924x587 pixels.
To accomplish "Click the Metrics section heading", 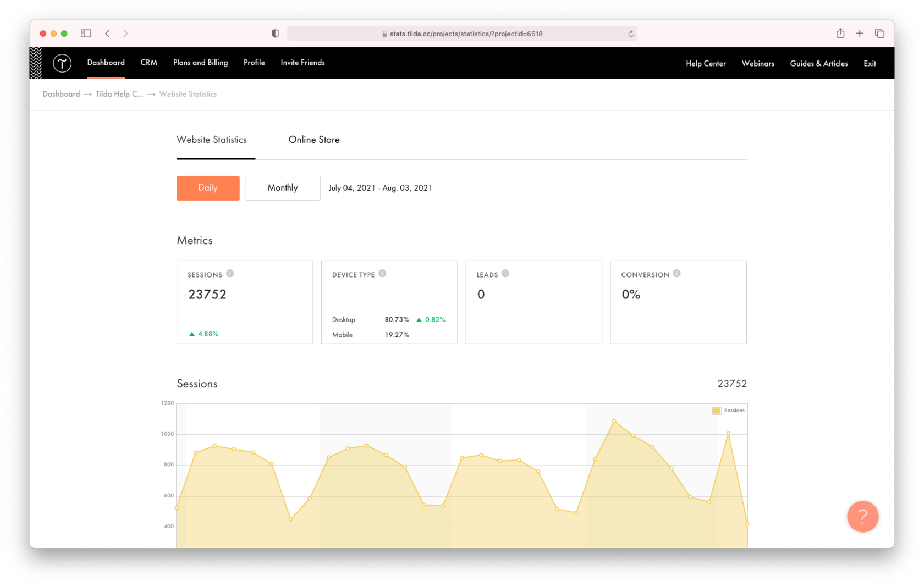I will click(195, 241).
